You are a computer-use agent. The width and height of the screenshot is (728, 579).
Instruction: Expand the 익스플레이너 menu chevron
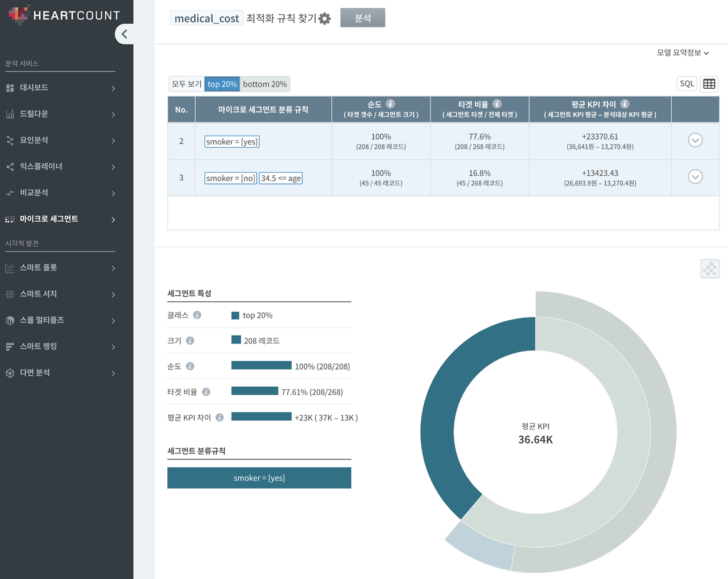pyautogui.click(x=113, y=167)
